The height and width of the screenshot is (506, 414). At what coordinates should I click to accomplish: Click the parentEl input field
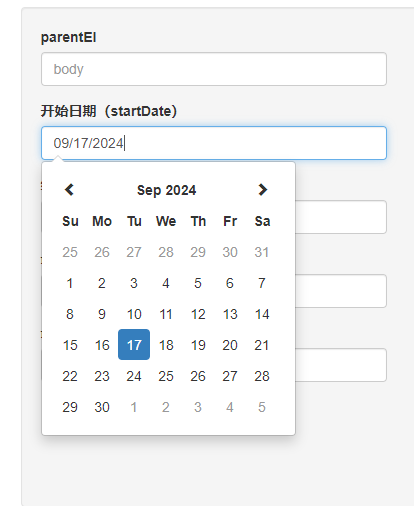214,69
